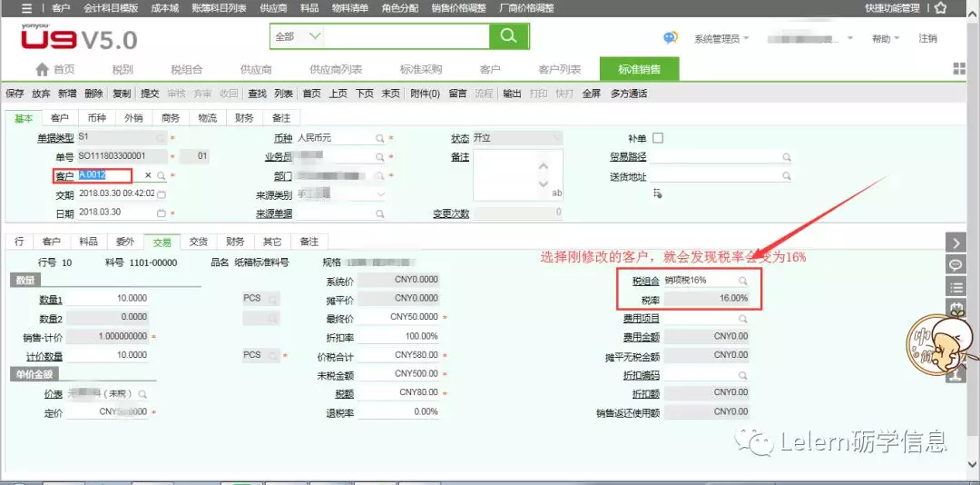Select the 交货 tab in line section
Viewport: 980px width, 485px height.
tap(198, 242)
